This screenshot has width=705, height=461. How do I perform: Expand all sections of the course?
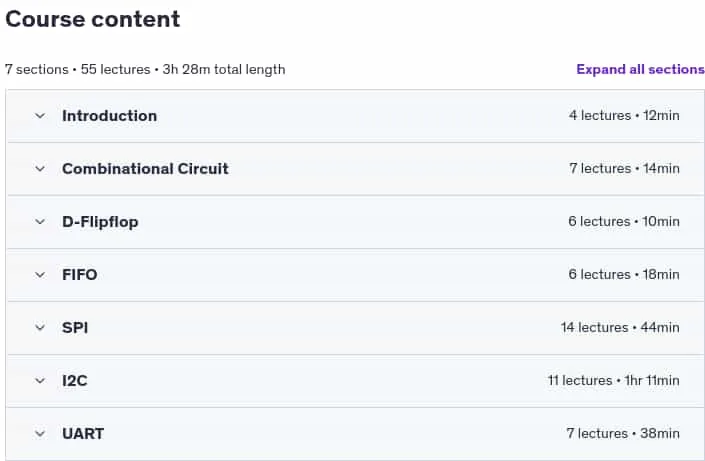[x=640, y=69]
